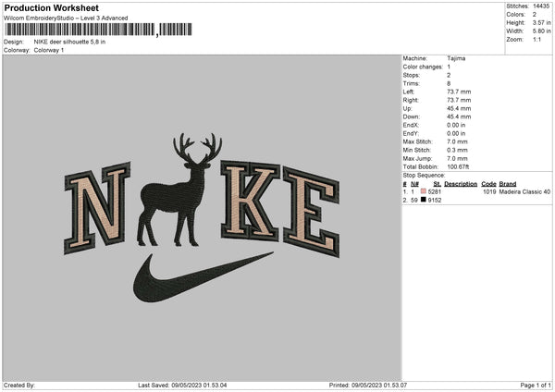Click the 'Stop Sequence:' heading
555x392 pixels.
(424, 176)
